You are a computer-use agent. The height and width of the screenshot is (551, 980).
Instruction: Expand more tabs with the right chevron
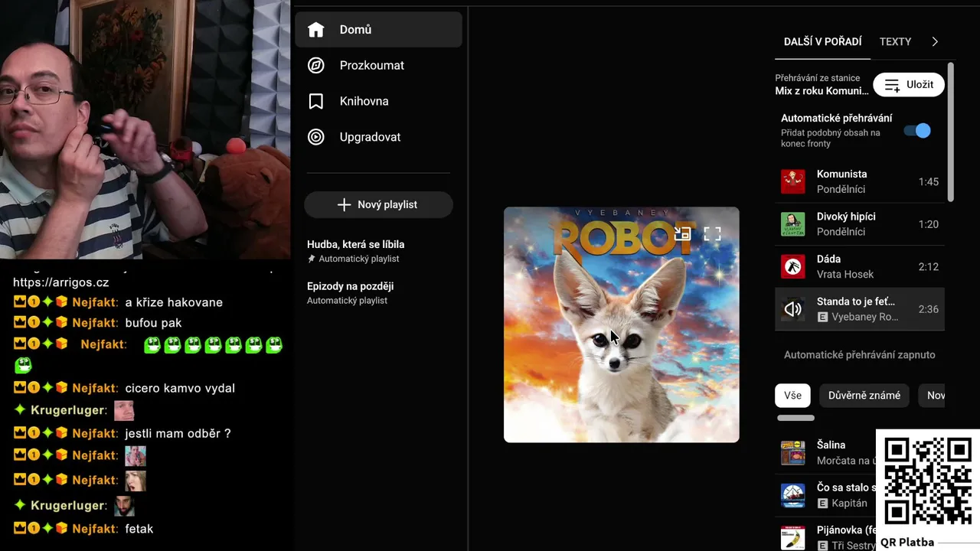click(935, 42)
